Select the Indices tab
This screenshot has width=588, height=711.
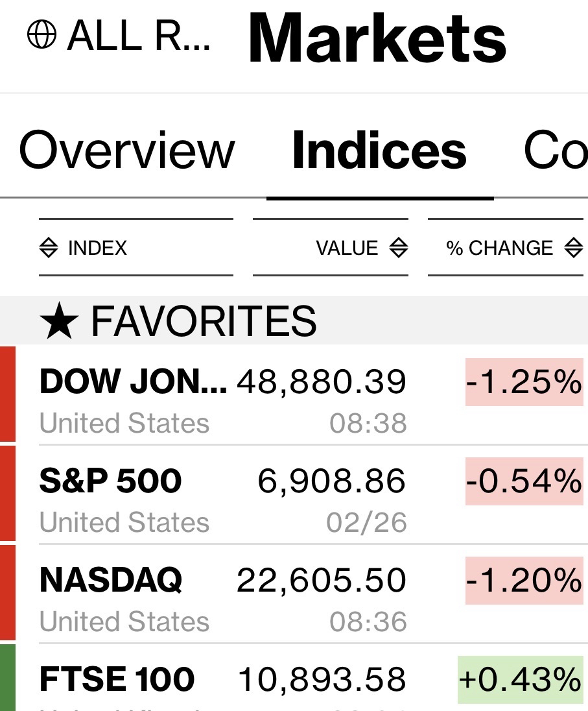coord(379,151)
